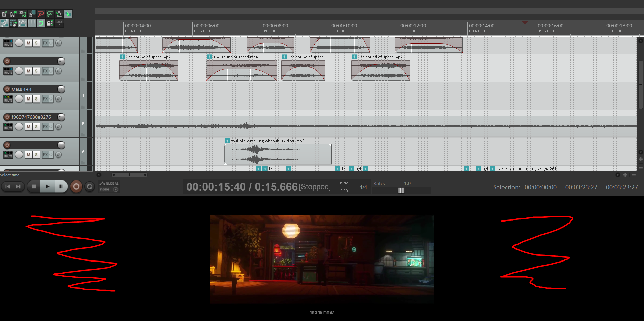
Task: Save project using the toolbar icon
Action: point(23,14)
